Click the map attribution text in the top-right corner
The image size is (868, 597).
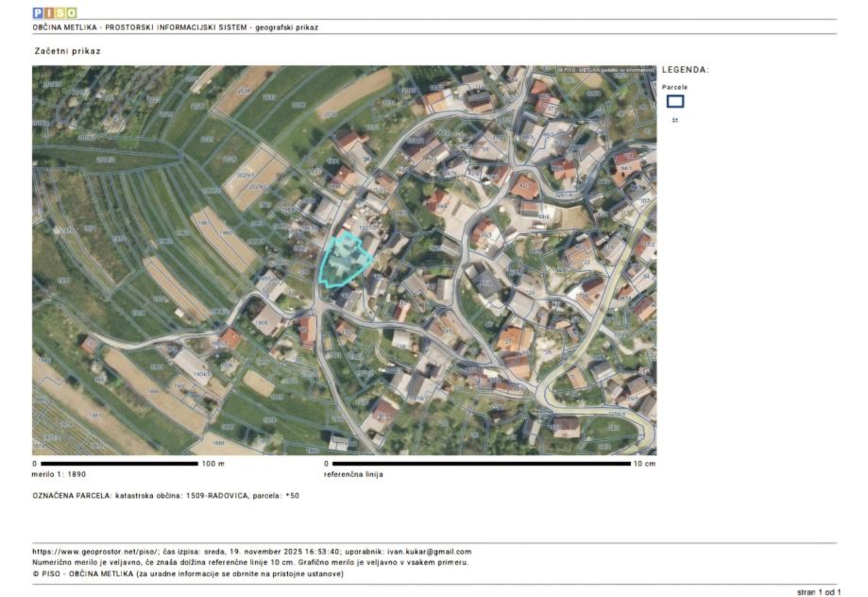[605, 70]
